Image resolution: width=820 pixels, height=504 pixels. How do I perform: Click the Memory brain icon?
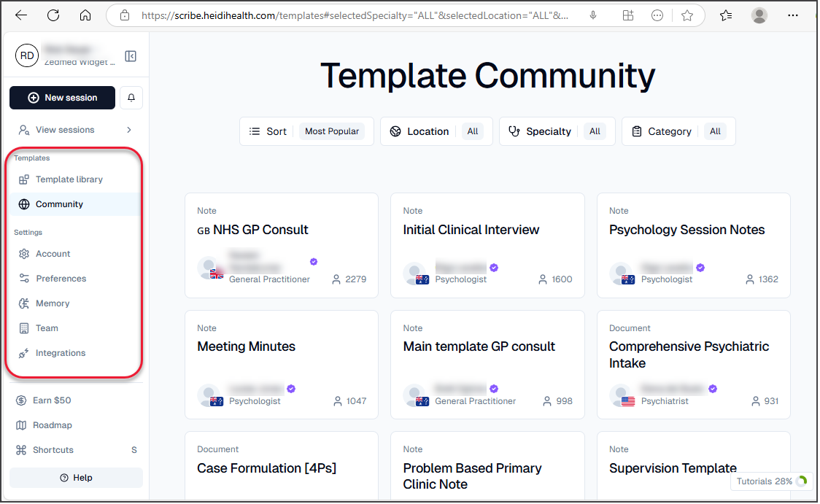24,303
